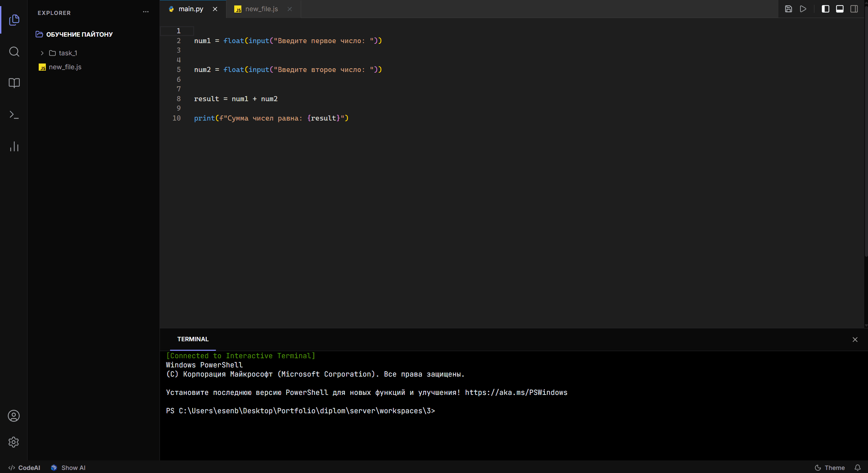Click line number 5 in the gutter
The height and width of the screenshot is (473, 868).
point(179,70)
